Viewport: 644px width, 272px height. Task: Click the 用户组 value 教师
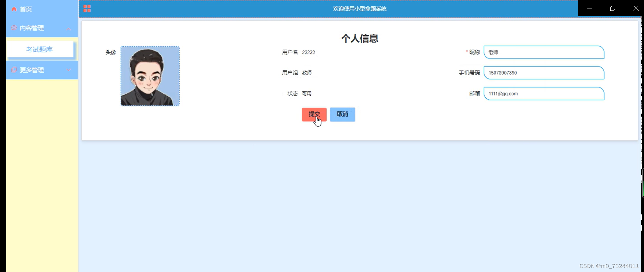click(307, 73)
